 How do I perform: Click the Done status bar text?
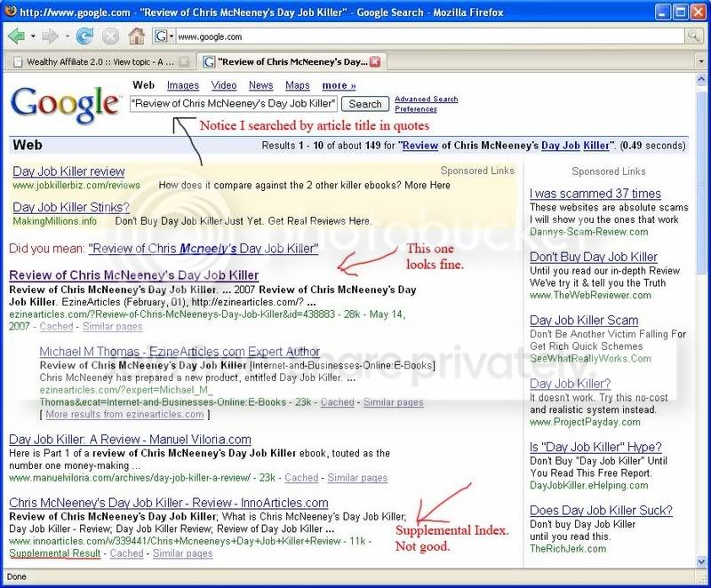coord(16,576)
